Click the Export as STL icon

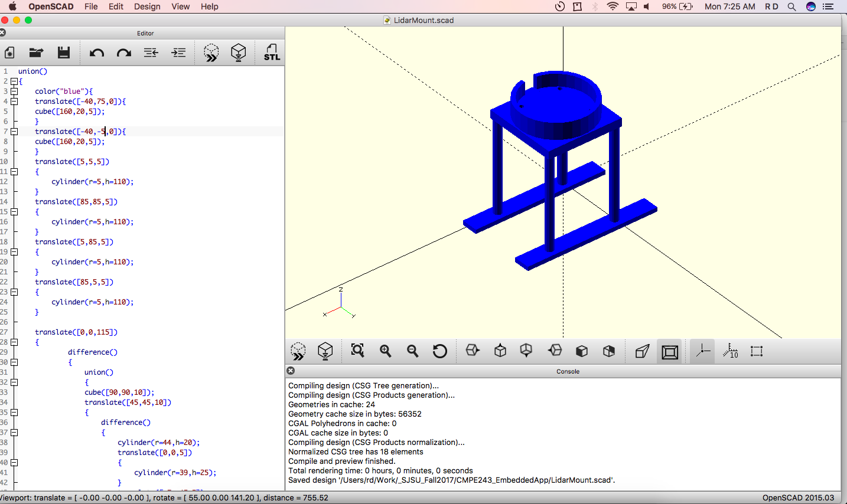[x=272, y=53]
